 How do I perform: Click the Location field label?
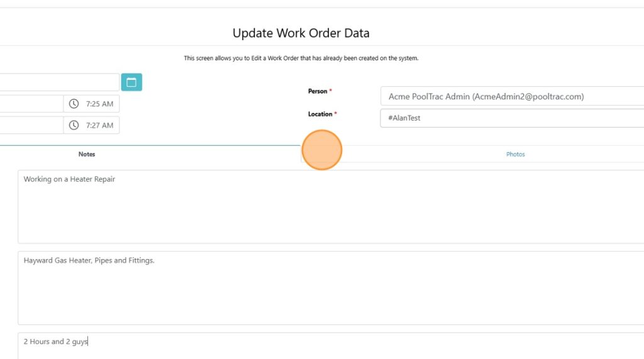(x=320, y=114)
